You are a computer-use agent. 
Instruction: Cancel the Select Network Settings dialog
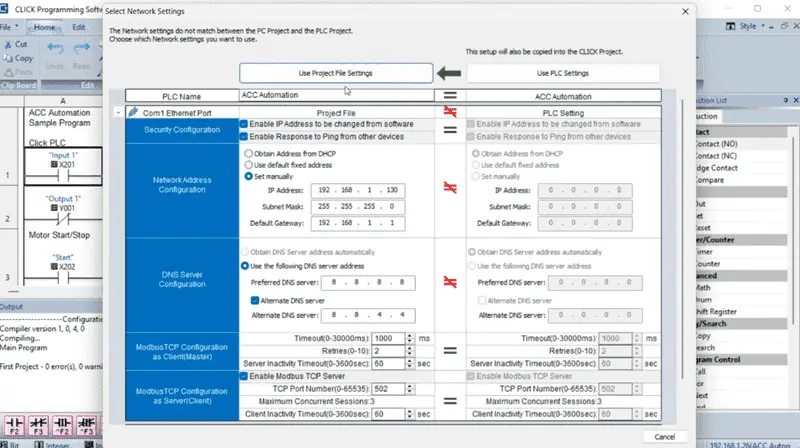tap(664, 437)
